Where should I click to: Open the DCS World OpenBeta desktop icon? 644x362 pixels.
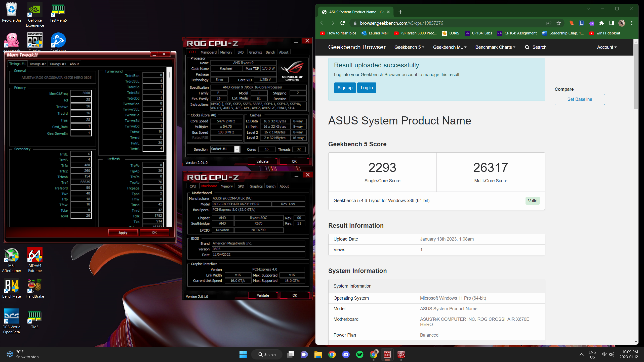click(x=11, y=321)
